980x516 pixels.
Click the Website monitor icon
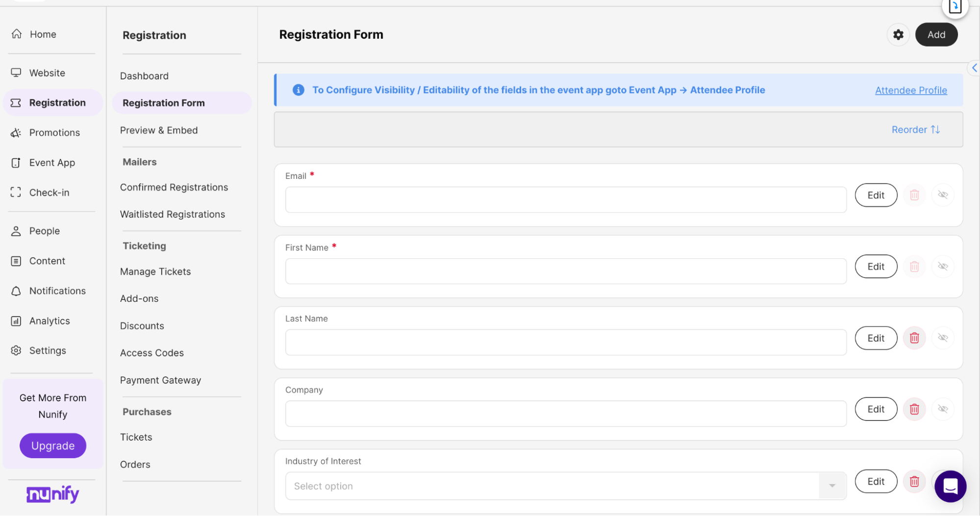[x=16, y=73]
